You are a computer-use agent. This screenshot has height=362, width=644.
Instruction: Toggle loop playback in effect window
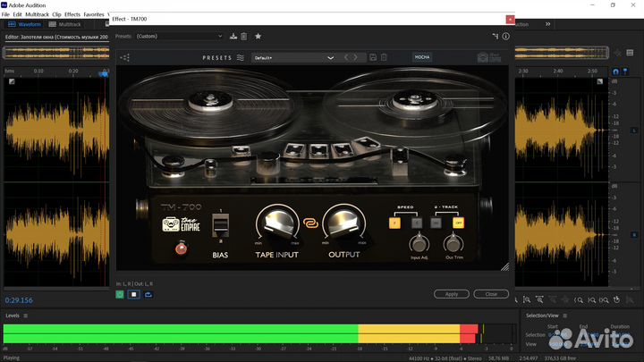click(x=148, y=294)
